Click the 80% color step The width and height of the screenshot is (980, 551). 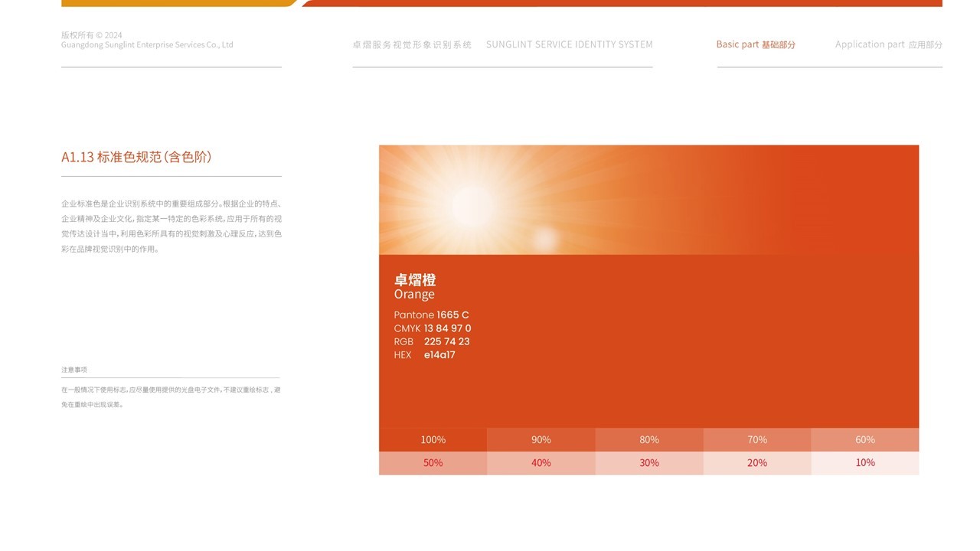coord(648,439)
